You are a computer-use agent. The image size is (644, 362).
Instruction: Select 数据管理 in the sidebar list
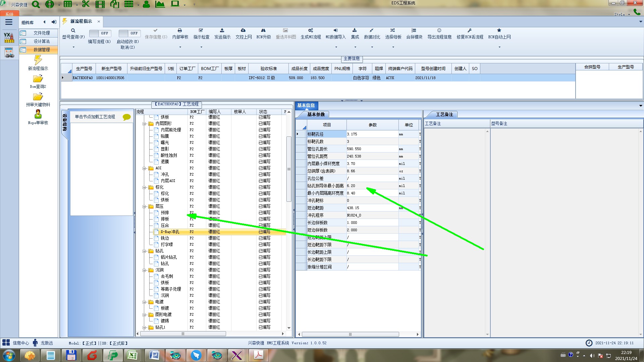[41, 50]
